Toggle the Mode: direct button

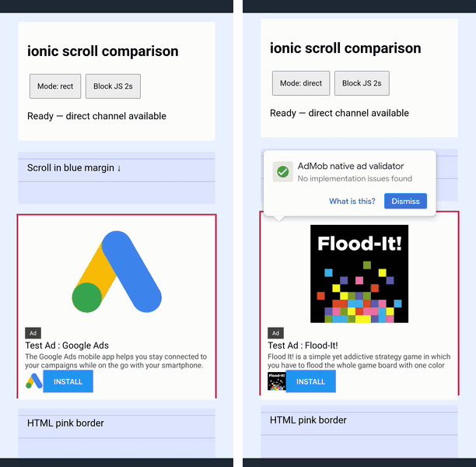[301, 83]
